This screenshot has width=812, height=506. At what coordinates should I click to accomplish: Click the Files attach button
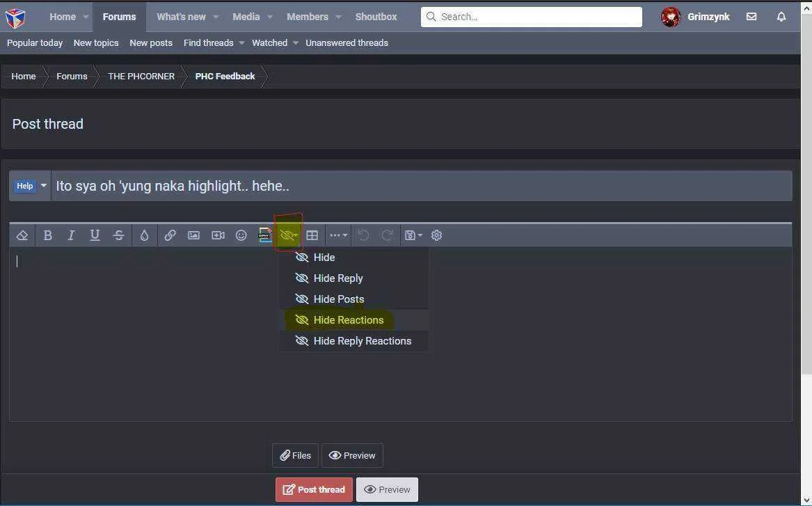(295, 456)
